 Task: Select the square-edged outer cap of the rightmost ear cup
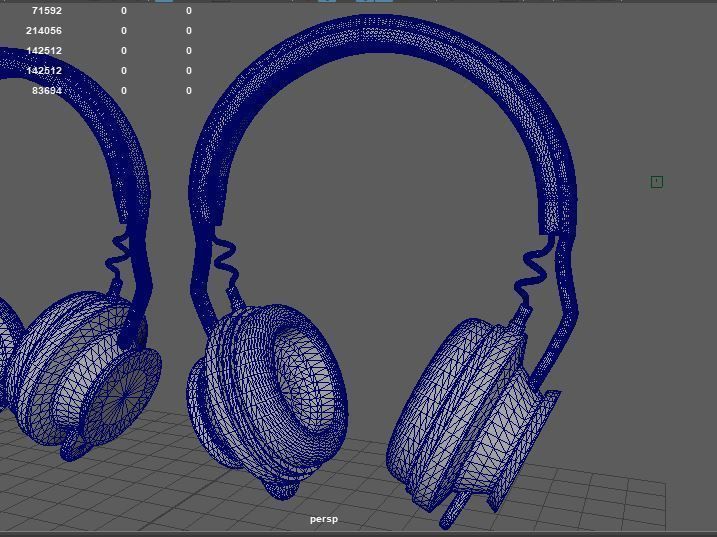point(526,451)
